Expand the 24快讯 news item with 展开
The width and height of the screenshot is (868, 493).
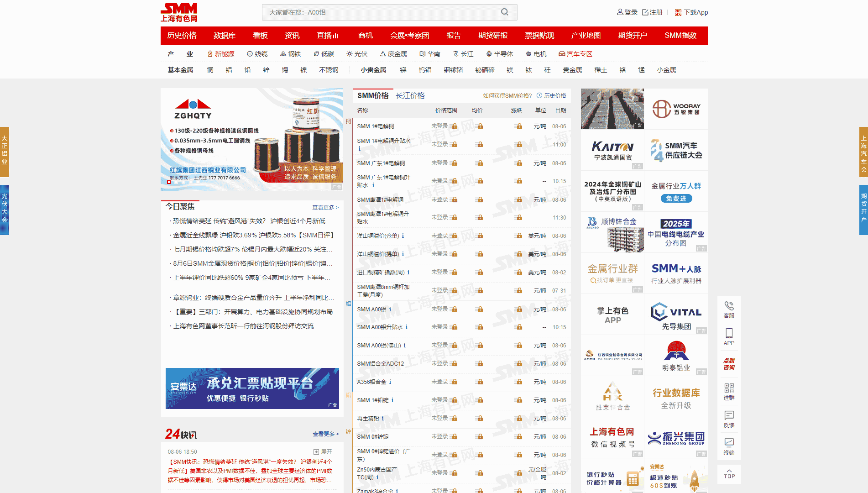(x=323, y=452)
